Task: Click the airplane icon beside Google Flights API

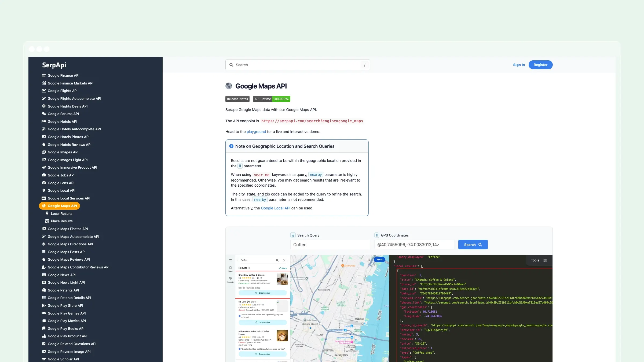Action: (44, 91)
